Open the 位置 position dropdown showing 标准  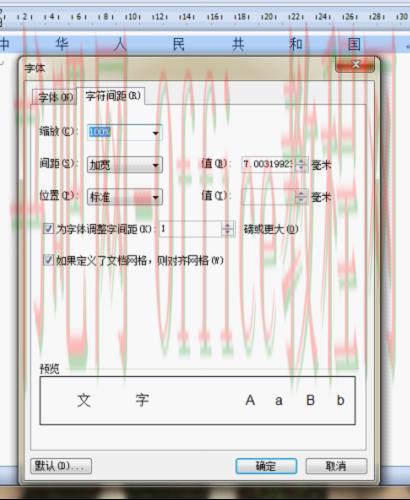click(155, 197)
